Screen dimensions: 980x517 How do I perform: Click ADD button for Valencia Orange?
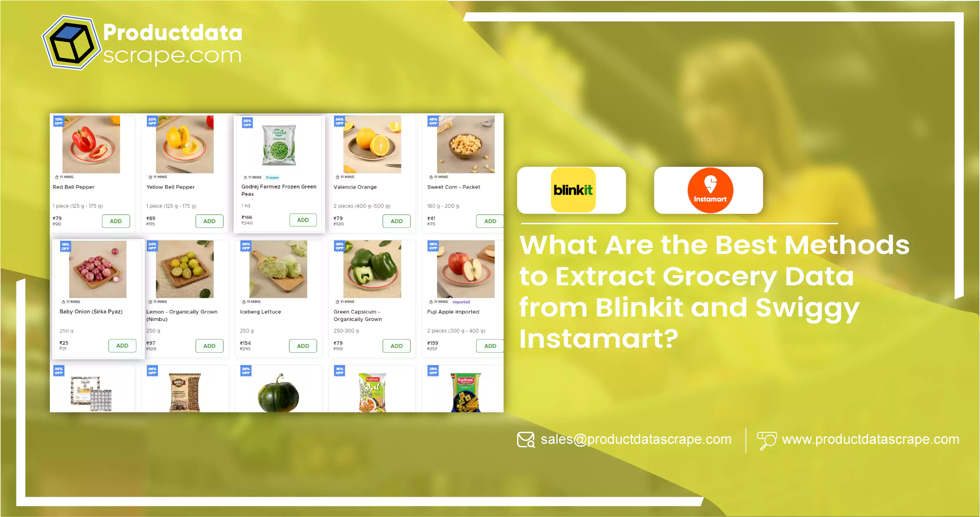click(397, 221)
